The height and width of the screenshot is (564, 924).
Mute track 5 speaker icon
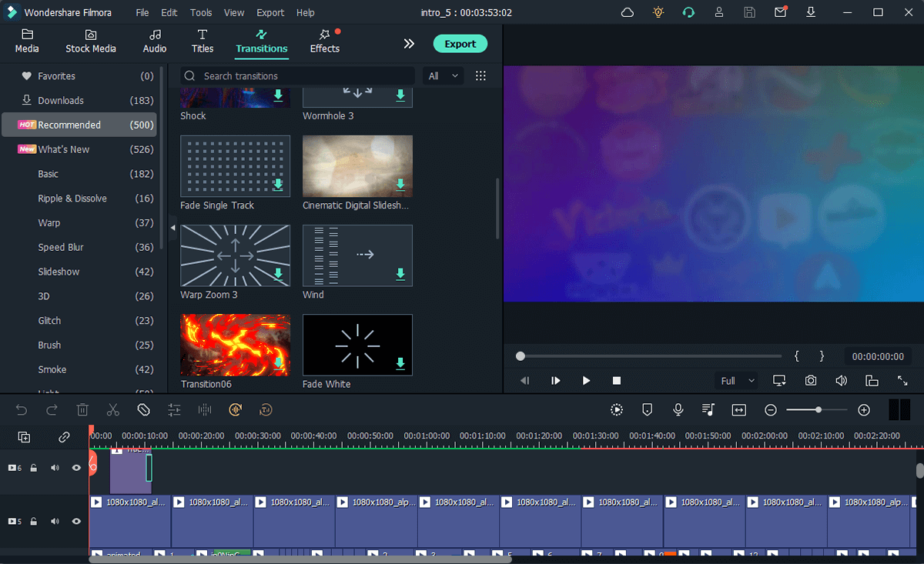coord(55,521)
